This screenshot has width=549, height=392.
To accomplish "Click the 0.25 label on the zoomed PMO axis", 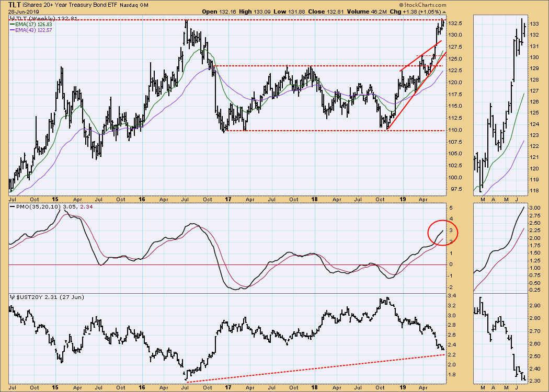I will tap(535, 290).
